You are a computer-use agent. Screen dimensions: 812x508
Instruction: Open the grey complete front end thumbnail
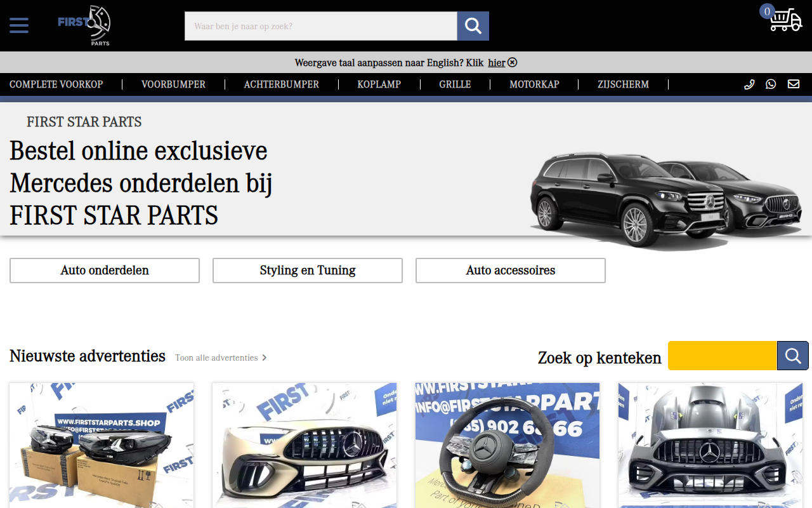pyautogui.click(x=710, y=445)
